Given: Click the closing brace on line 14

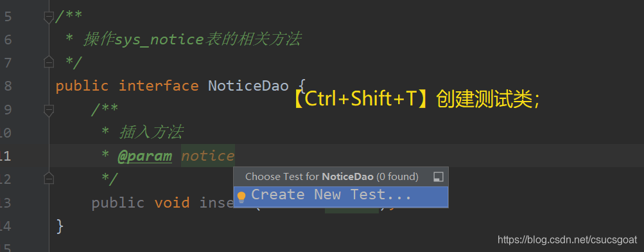Looking at the screenshot, I should (60, 226).
